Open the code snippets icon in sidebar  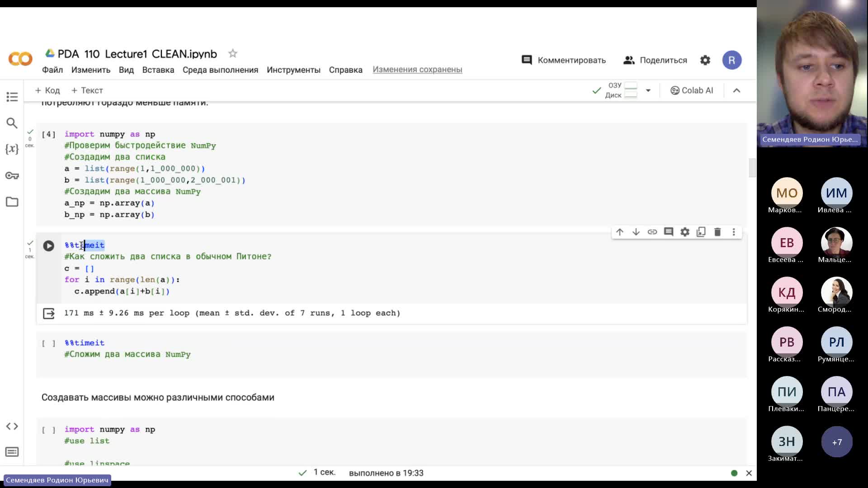pyautogui.click(x=12, y=426)
